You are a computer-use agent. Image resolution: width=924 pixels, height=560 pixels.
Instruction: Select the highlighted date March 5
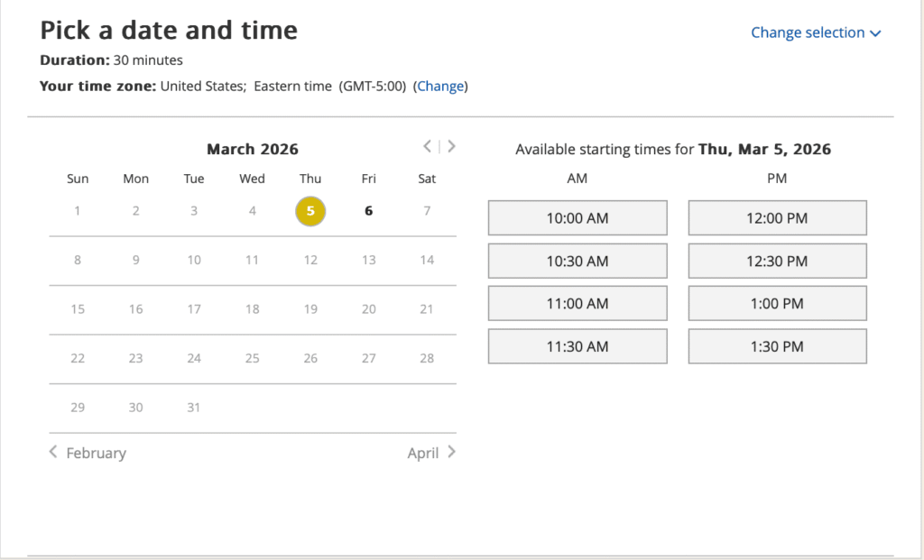[310, 211]
